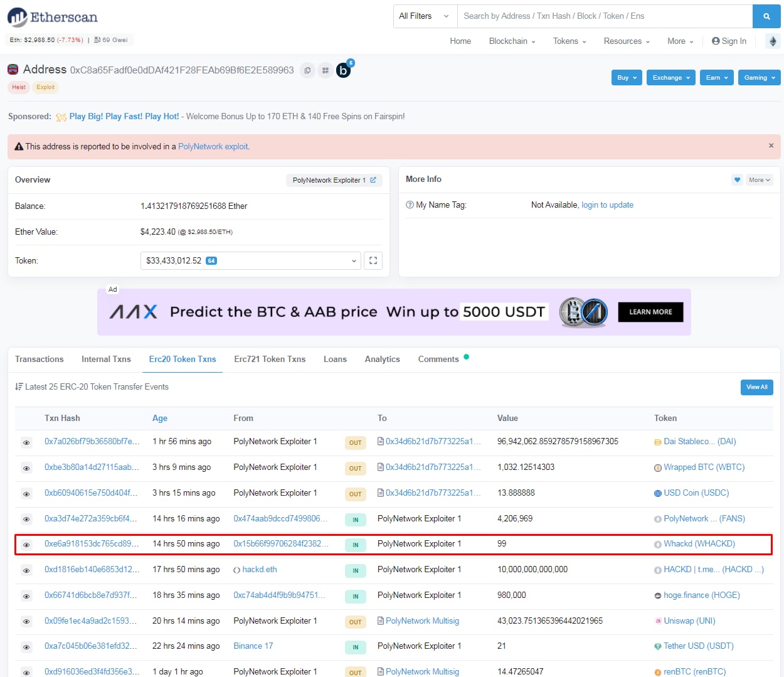Click the Ethereum network icon in navbar

(x=773, y=41)
